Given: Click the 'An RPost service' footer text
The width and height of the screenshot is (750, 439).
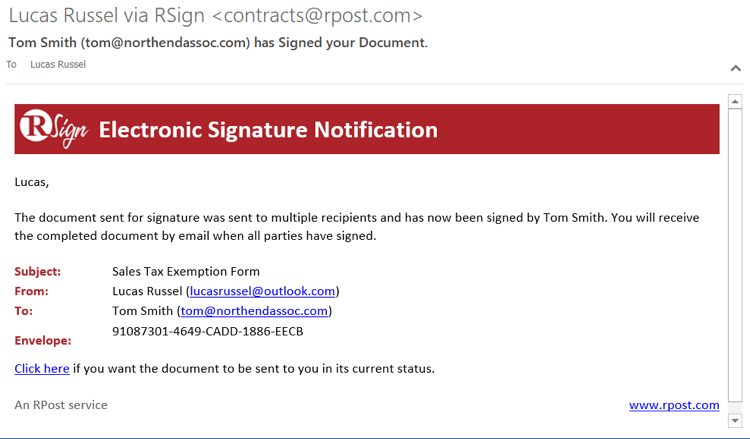Looking at the screenshot, I should 61,405.
